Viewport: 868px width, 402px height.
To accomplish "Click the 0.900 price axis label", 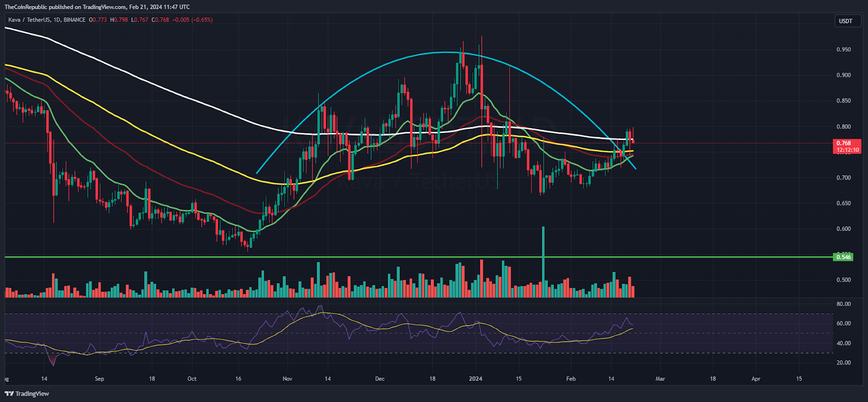I will (x=844, y=75).
